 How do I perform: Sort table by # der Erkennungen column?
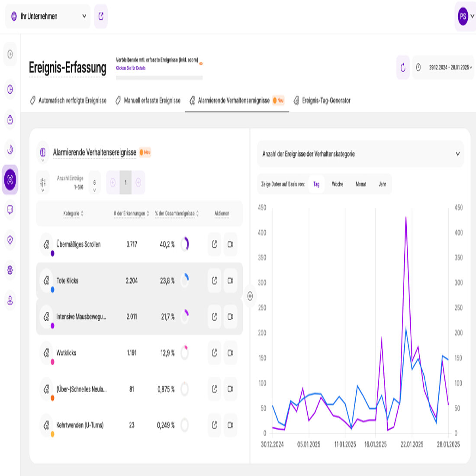tap(131, 213)
